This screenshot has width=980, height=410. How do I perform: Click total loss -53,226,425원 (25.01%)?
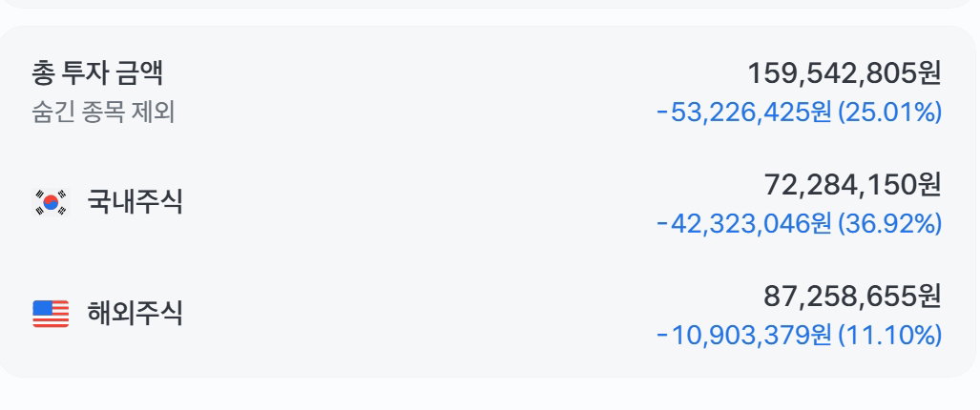click(x=800, y=113)
